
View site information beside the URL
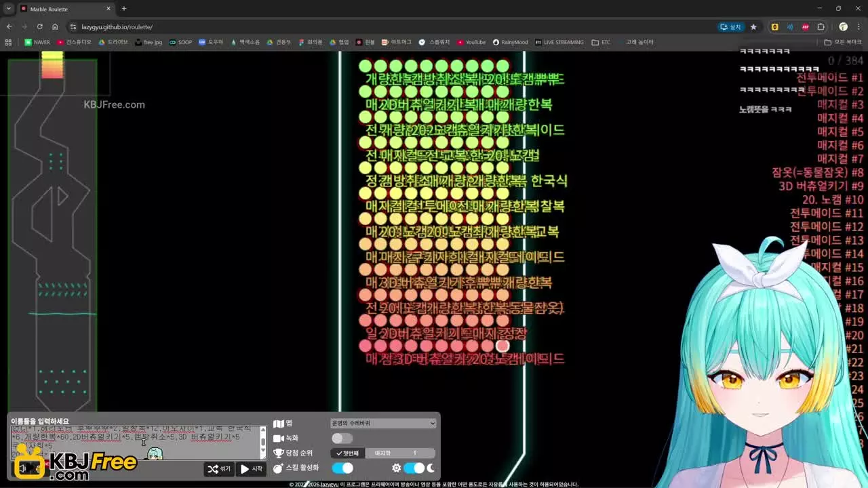pyautogui.click(x=73, y=27)
